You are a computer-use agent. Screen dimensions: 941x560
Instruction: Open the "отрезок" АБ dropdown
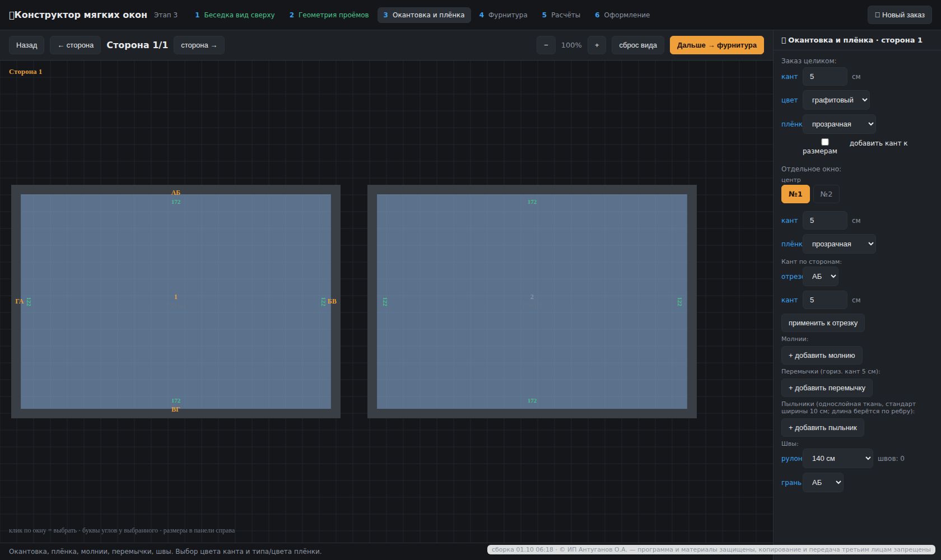pyautogui.click(x=821, y=277)
